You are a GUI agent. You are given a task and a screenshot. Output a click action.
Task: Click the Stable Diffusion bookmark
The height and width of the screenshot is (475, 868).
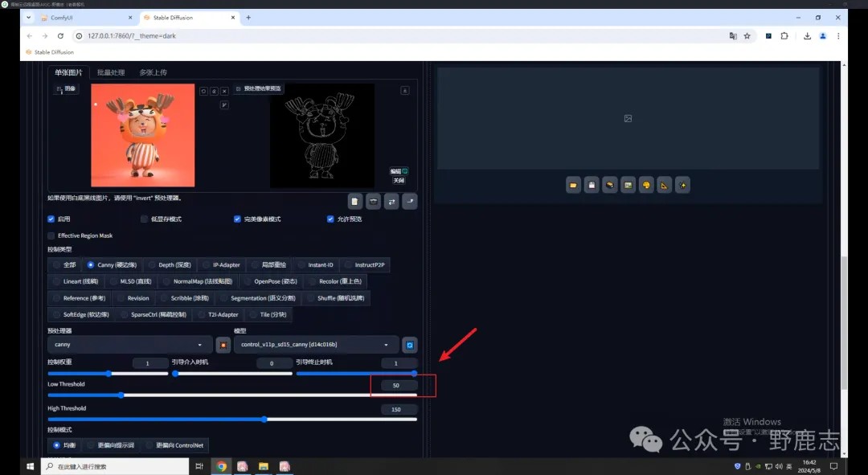pos(50,52)
